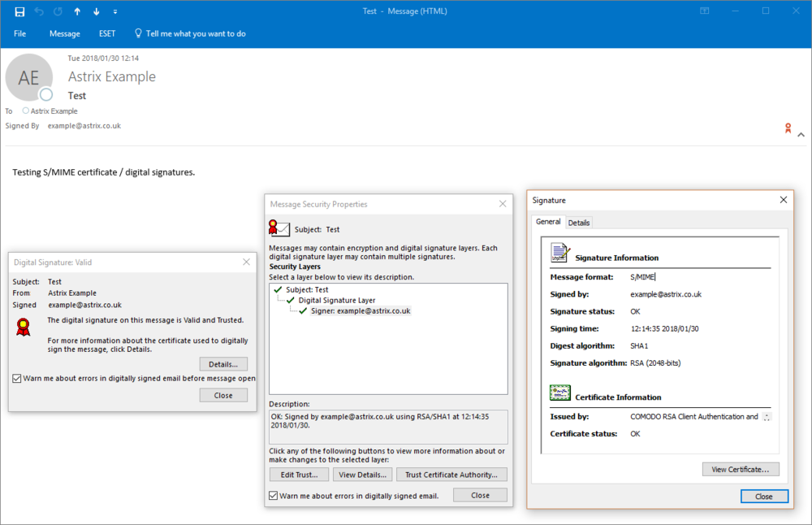Screen dimensions: 812x525
Task: Click the red seal icon in Digital Signature dialog
Action: pos(24,327)
